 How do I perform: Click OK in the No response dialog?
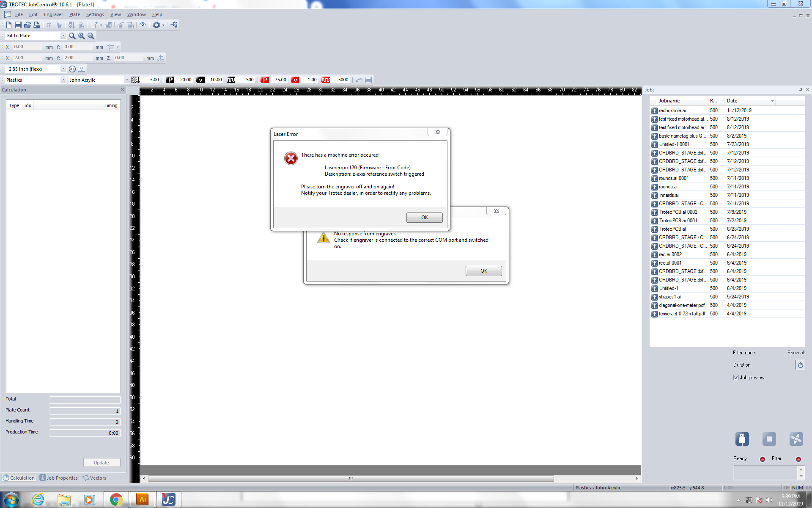(483, 271)
